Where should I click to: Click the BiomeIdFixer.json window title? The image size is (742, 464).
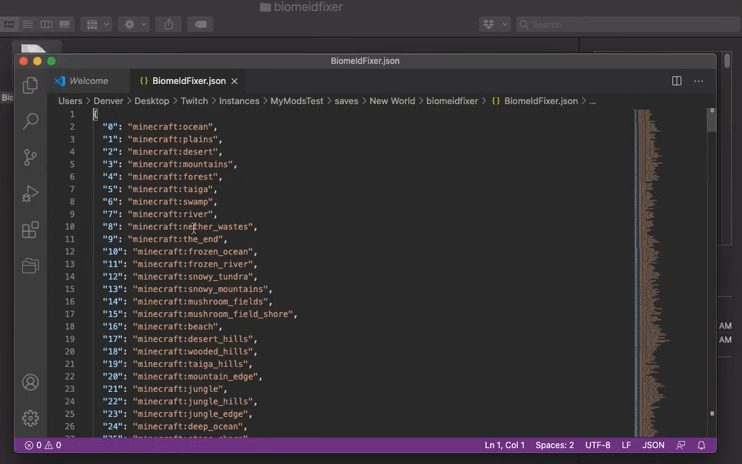click(365, 61)
